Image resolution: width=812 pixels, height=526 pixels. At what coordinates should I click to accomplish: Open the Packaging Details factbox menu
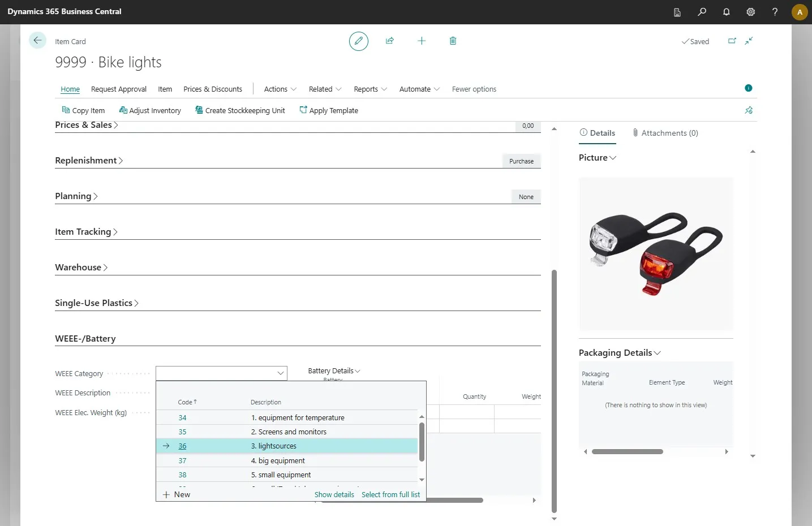click(x=620, y=353)
